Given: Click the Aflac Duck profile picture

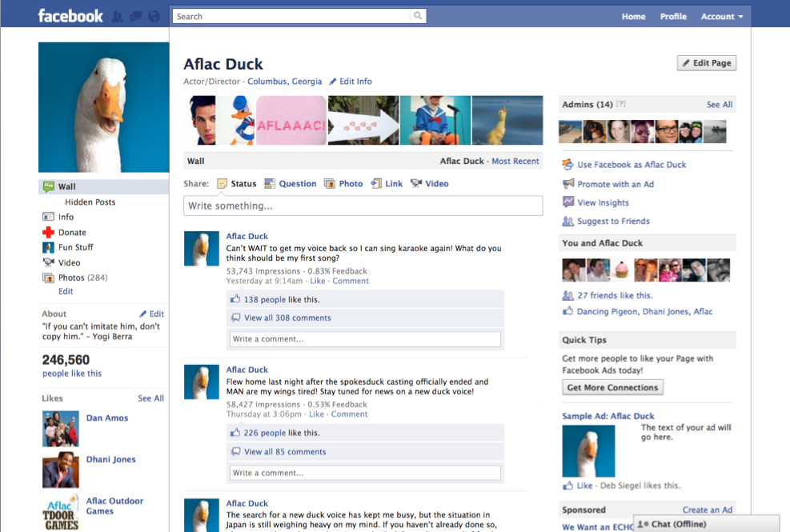Looking at the screenshot, I should (103, 107).
